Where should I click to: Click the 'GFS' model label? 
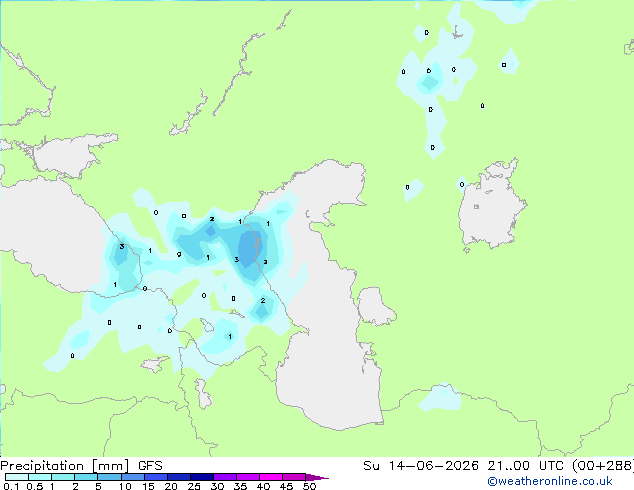150,466
